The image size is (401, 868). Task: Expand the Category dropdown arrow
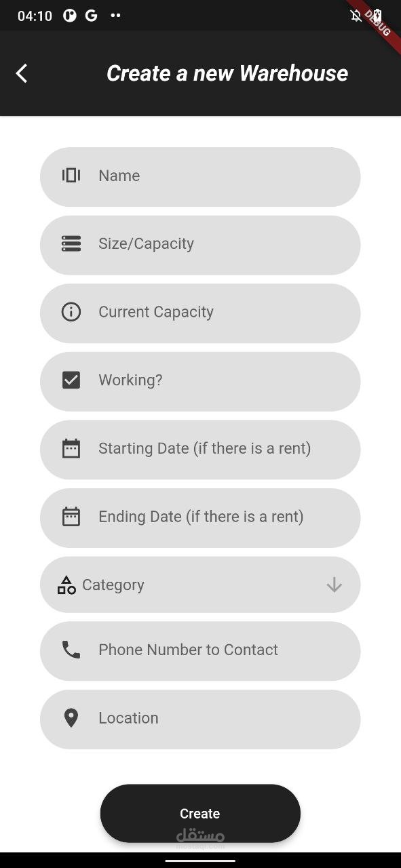click(334, 585)
